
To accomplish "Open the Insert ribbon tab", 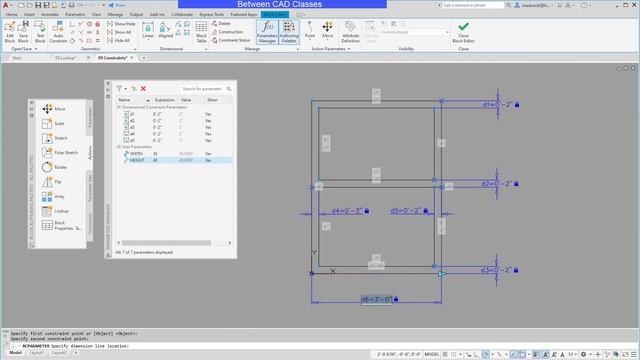I will (x=29, y=14).
